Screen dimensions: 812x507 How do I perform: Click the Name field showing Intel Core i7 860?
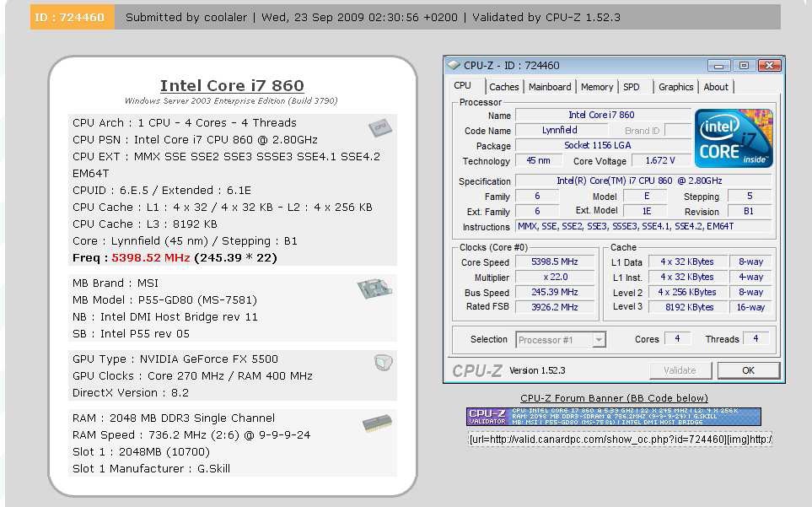[x=603, y=115]
